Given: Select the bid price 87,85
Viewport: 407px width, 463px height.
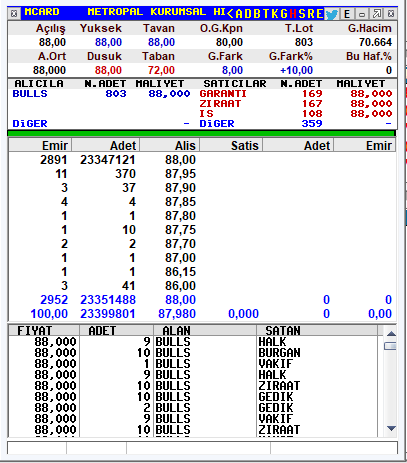Looking at the screenshot, I should click(180, 202).
